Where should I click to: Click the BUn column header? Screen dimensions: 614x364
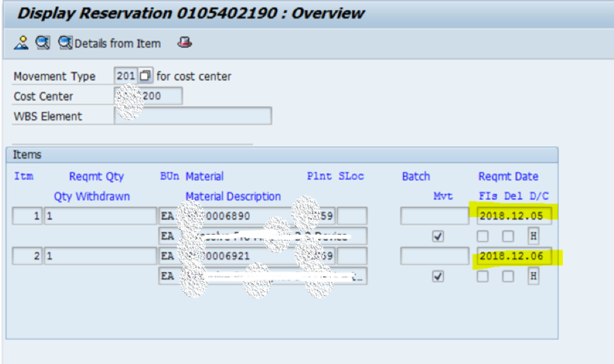[169, 176]
